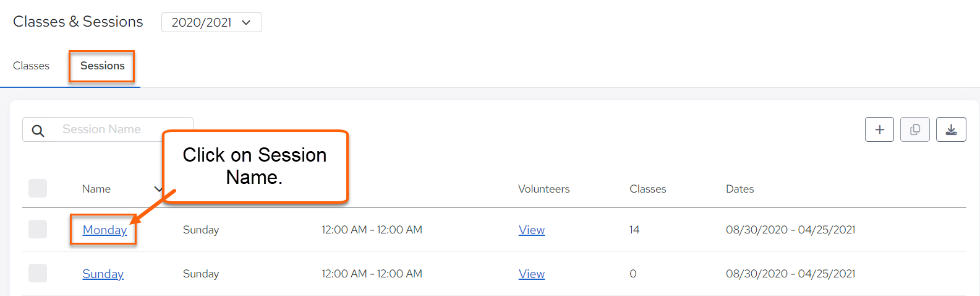Check the box for Sunday session

click(x=38, y=273)
